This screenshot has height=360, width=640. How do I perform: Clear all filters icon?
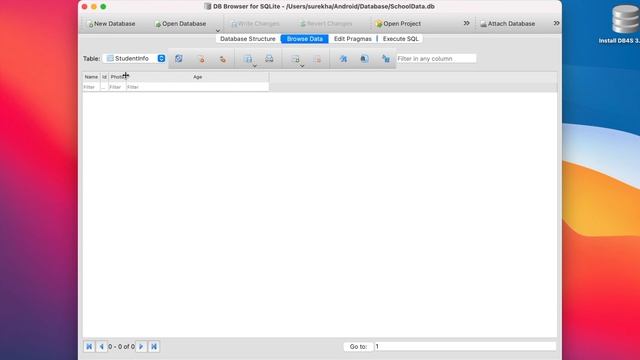[201, 59]
